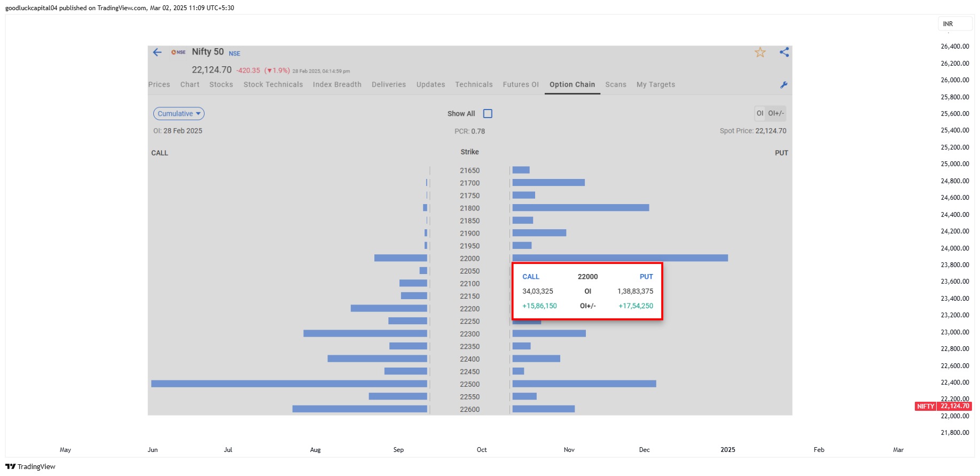
Task: Open the Cumulative dropdown
Action: pos(179,114)
